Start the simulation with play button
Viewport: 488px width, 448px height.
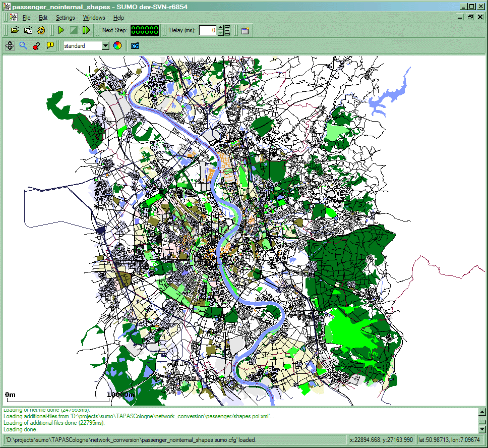coord(62,30)
